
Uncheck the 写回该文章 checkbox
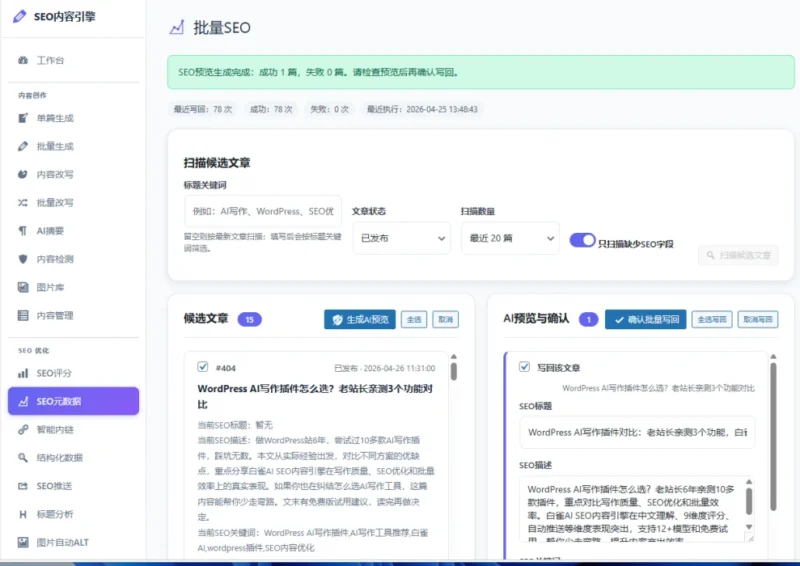pos(524,366)
